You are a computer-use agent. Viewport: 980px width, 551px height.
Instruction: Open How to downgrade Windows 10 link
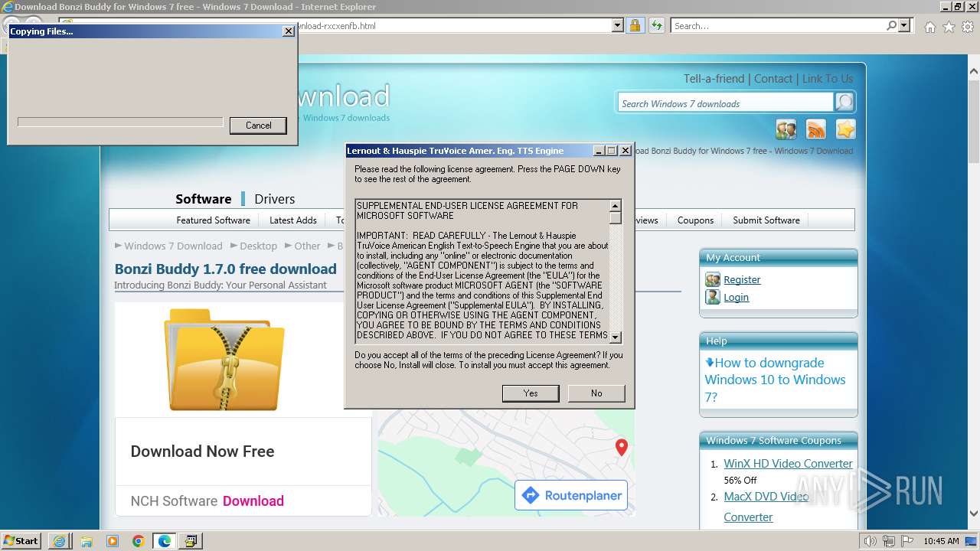(x=775, y=380)
